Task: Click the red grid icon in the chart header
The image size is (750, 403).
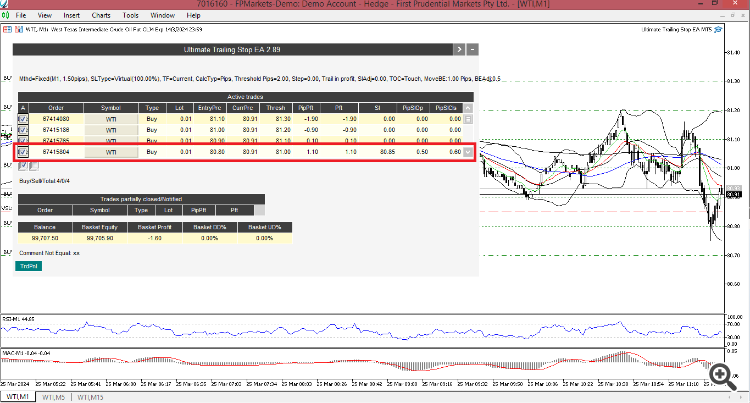Action: tap(7, 30)
